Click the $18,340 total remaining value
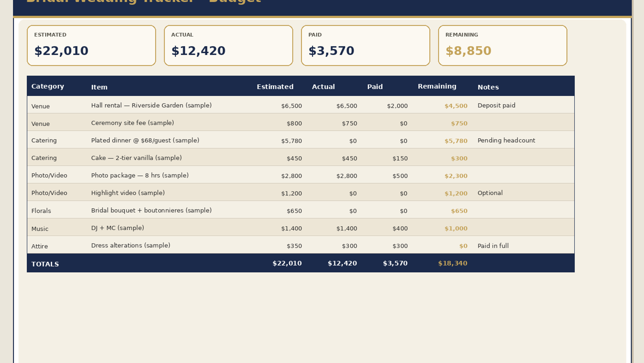The width and height of the screenshot is (644, 363). coord(453,263)
